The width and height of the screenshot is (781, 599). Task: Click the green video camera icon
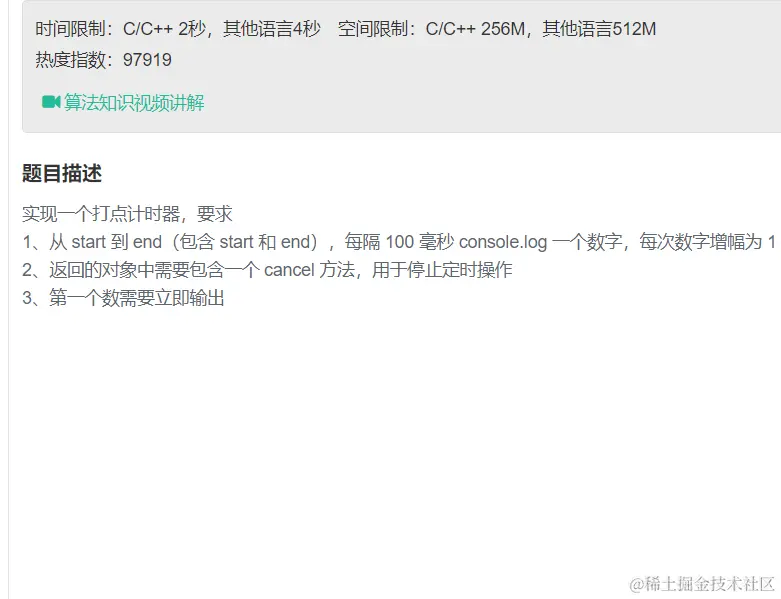point(51,102)
